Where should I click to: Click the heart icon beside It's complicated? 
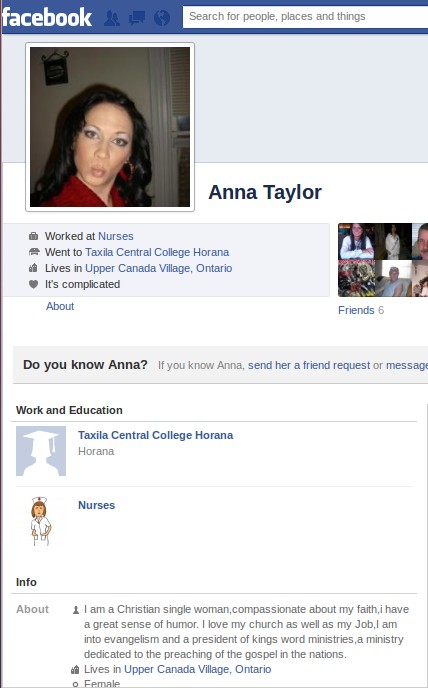coord(33,284)
